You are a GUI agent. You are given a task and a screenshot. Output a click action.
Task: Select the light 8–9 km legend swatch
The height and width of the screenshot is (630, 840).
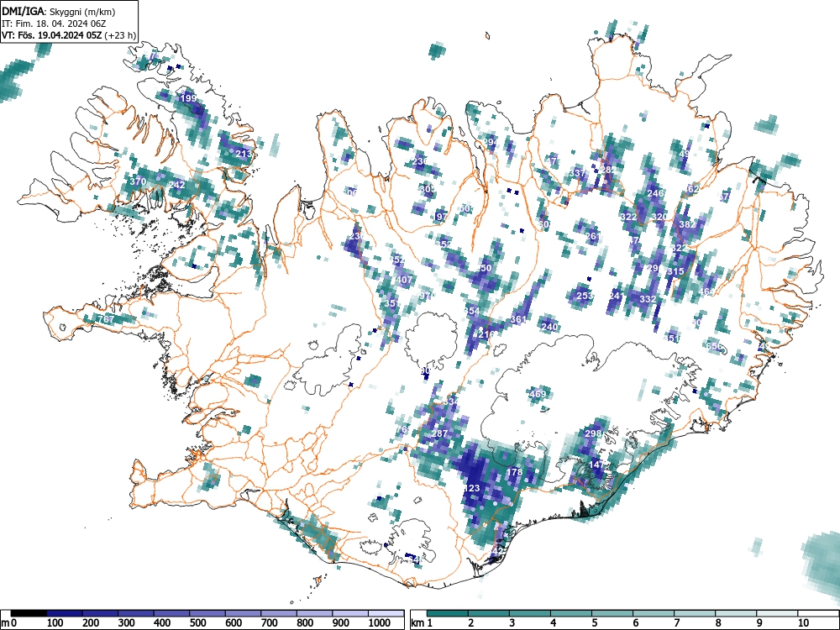click(736, 613)
